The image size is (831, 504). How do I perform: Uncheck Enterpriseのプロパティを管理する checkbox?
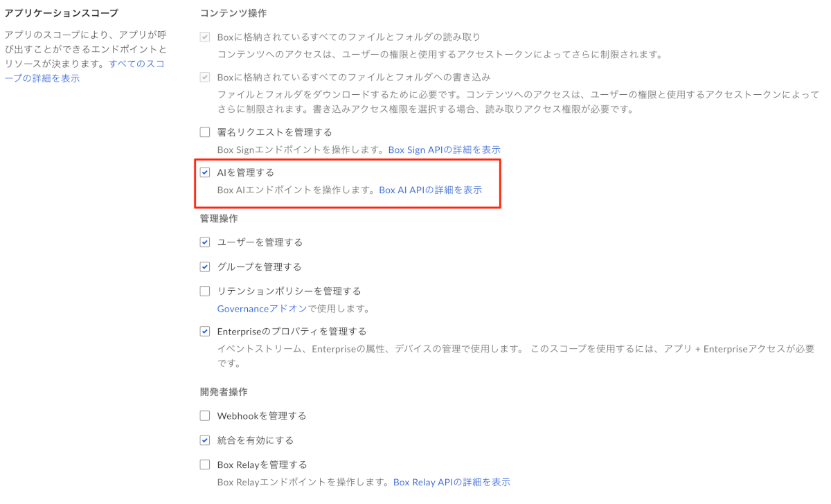tap(205, 331)
